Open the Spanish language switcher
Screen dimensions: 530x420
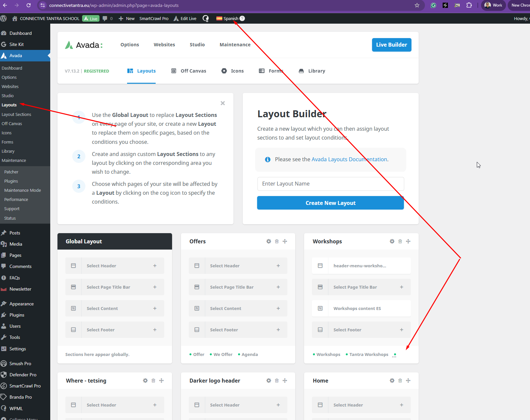point(227,18)
